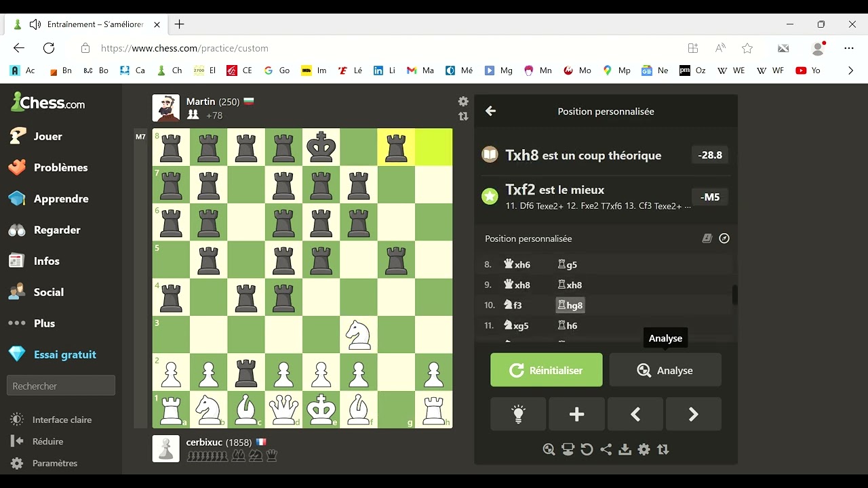868x488 pixels.
Task: Select the move Rg5 in move list
Action: click(567, 265)
